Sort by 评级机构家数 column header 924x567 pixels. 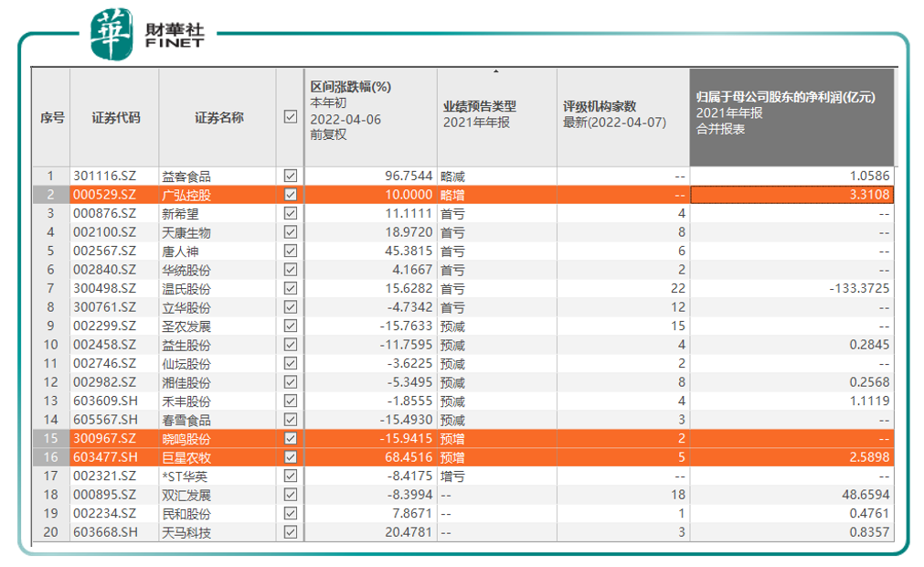click(623, 118)
